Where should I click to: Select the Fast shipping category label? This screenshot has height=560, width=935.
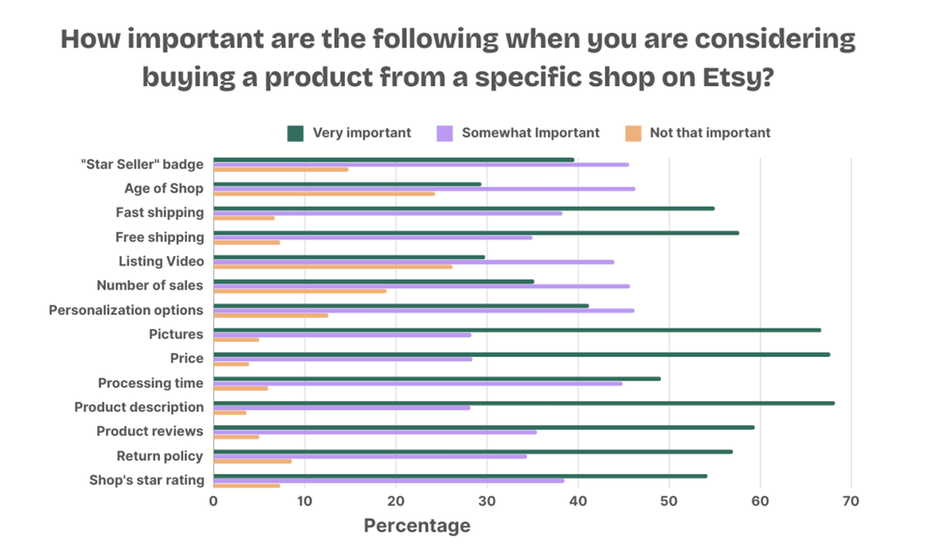(x=160, y=213)
